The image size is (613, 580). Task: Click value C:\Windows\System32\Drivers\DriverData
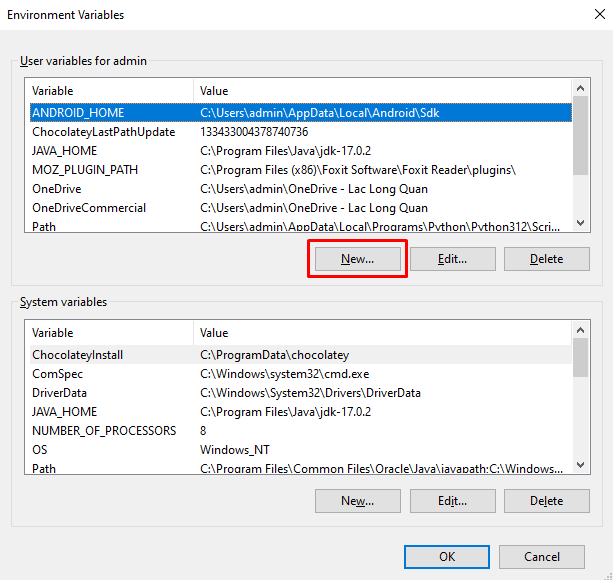click(x=310, y=393)
